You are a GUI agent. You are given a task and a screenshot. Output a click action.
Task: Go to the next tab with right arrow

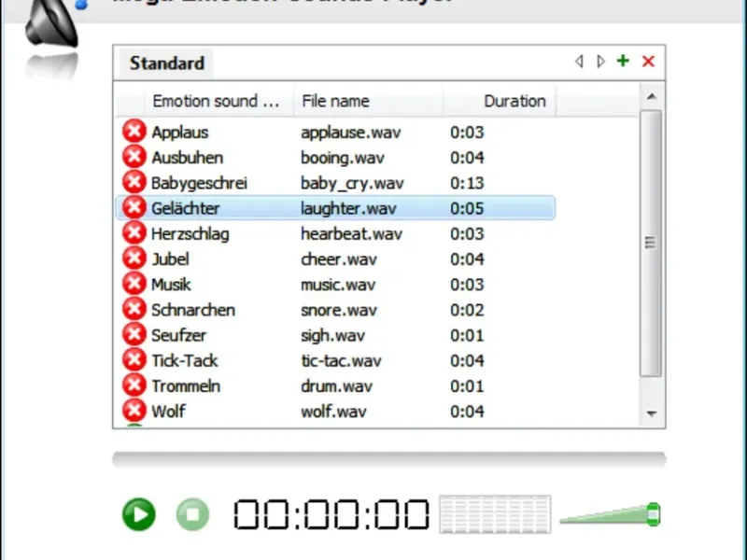600,62
